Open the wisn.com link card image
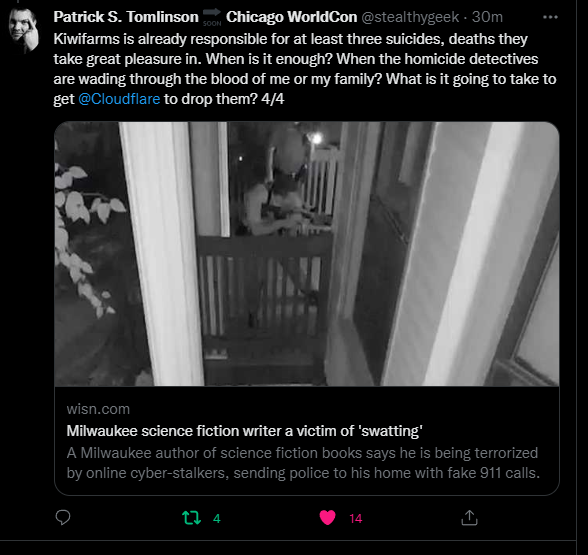 point(307,254)
